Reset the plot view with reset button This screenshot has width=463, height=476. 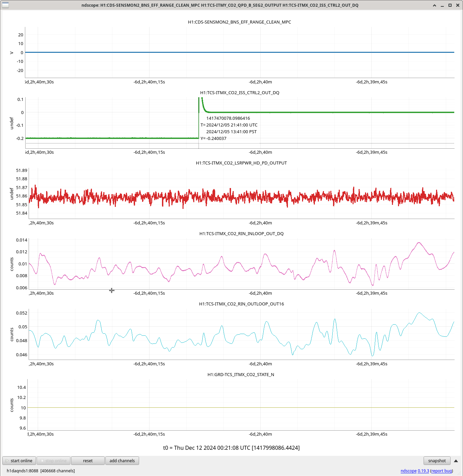click(x=88, y=461)
